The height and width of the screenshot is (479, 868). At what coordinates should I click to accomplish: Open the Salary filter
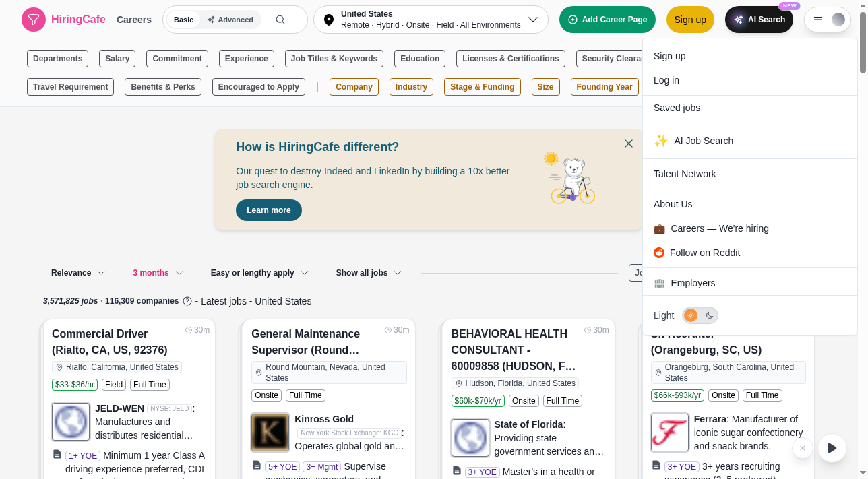point(117,59)
